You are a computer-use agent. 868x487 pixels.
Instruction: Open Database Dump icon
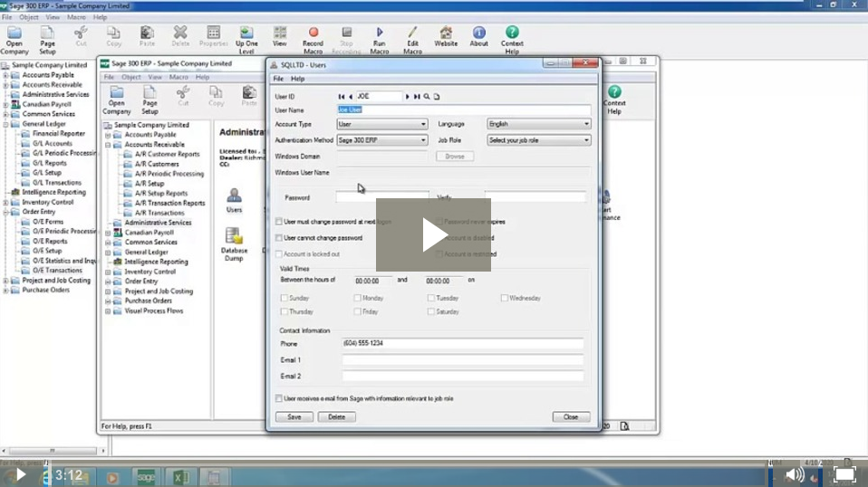coord(234,243)
